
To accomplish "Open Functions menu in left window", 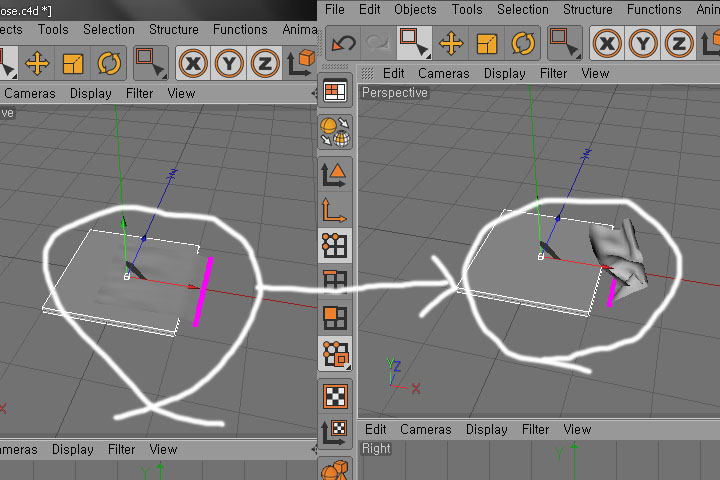I will (240, 29).
